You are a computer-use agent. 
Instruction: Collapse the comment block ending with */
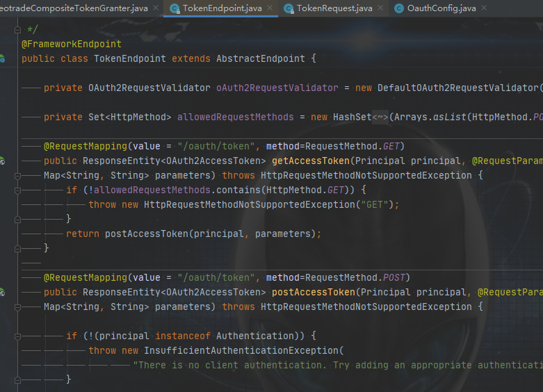coord(17,30)
